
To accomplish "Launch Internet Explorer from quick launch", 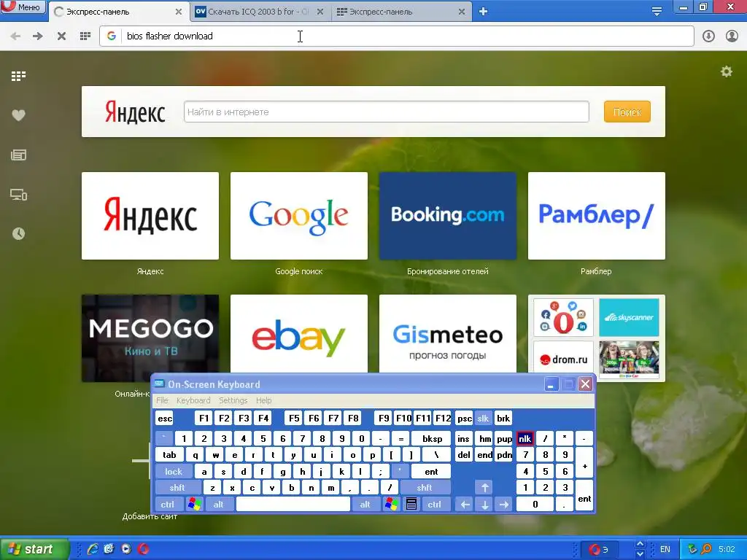I will pyautogui.click(x=93, y=549).
